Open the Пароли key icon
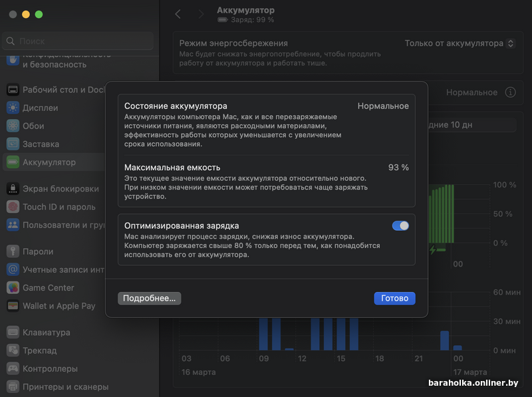 [13, 251]
